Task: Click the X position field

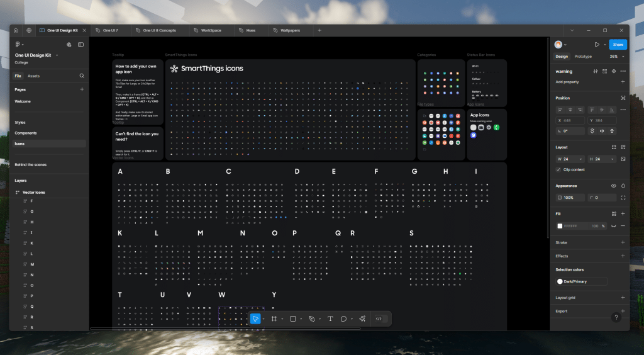Action: tap(570, 120)
